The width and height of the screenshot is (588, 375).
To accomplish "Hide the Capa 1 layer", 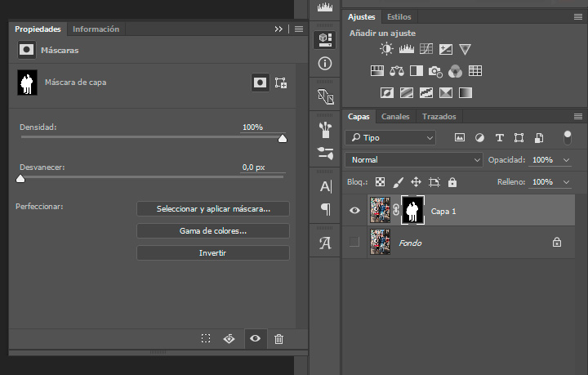I will [354, 210].
